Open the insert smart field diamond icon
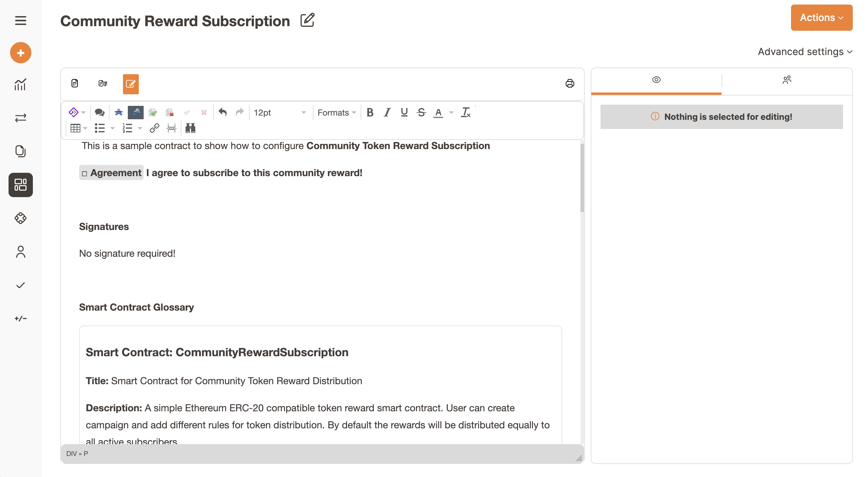Screen dimensions: 868x477 click(x=73, y=112)
